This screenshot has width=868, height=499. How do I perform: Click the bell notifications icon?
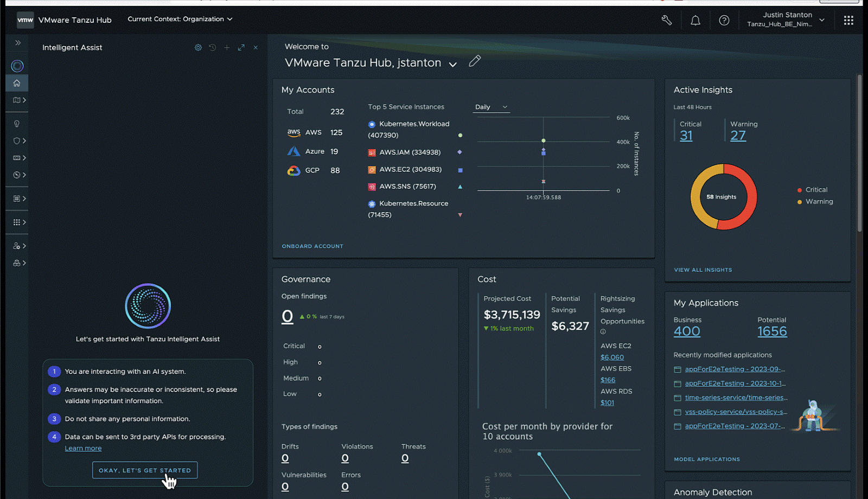(x=695, y=20)
